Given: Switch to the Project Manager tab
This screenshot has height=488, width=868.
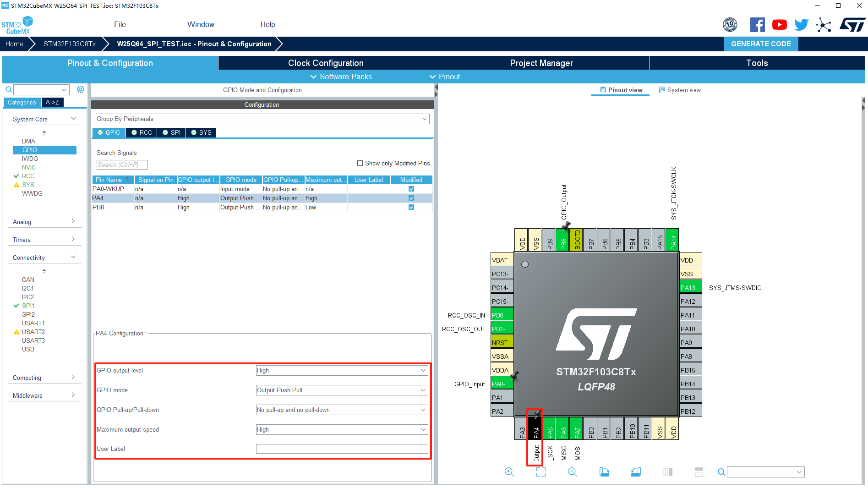Looking at the screenshot, I should [x=541, y=63].
